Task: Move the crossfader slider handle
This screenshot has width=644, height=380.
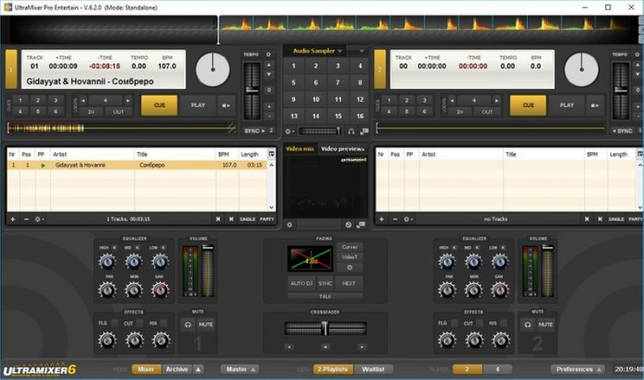Action: 325,328
